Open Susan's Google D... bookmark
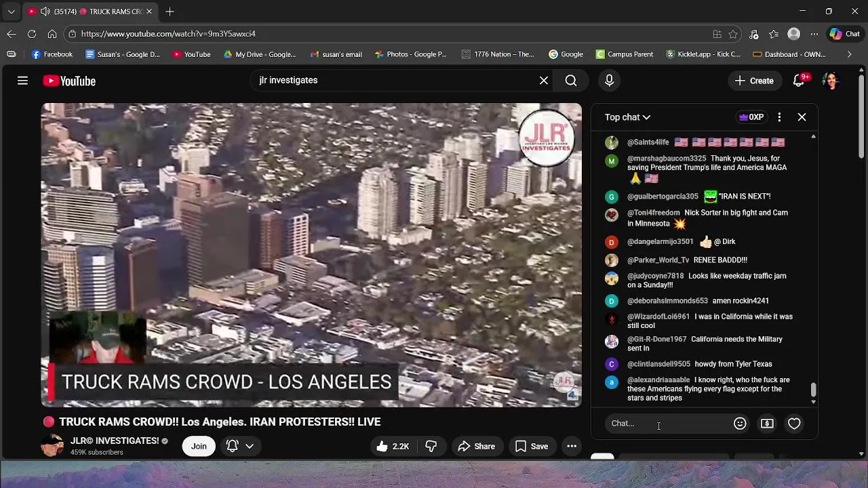The image size is (868, 488). coord(123,54)
